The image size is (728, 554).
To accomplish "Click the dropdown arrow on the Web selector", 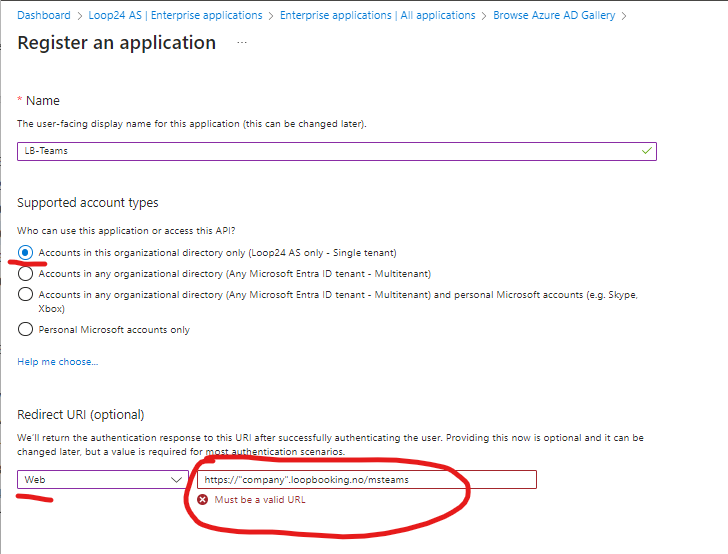I will coord(176,480).
